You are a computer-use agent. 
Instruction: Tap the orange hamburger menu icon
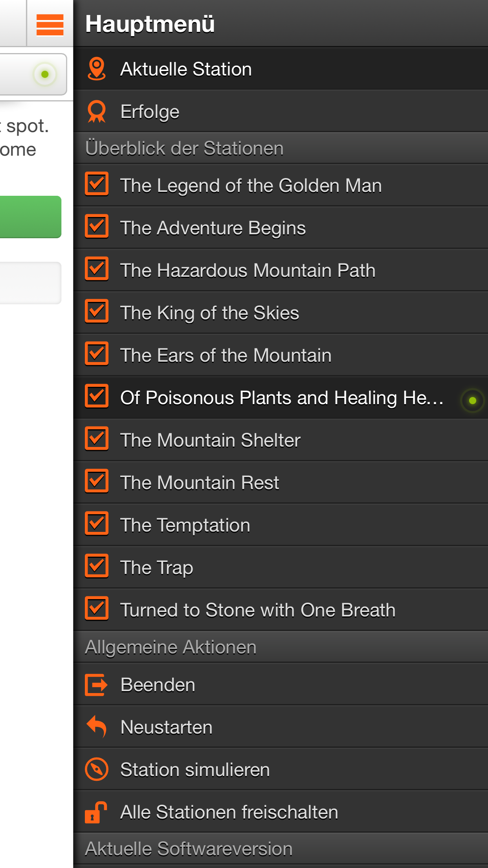[x=50, y=24]
